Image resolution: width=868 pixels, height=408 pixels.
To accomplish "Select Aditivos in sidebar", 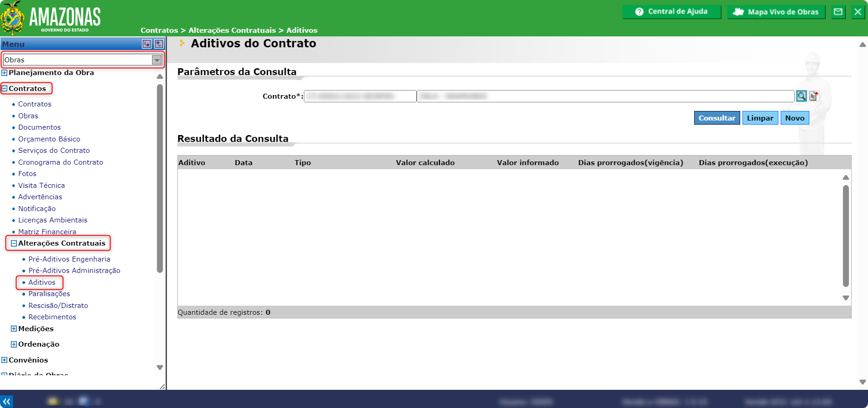I will tap(42, 282).
